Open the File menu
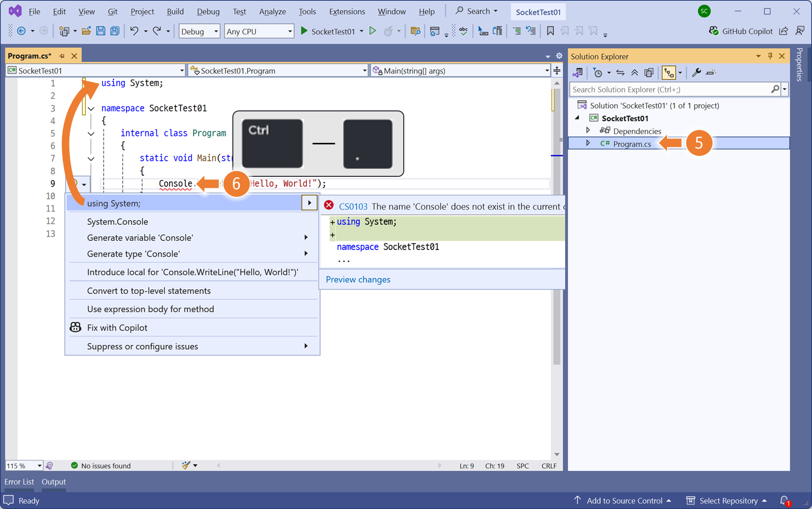Viewport: 812px width, 509px height. 34,11
